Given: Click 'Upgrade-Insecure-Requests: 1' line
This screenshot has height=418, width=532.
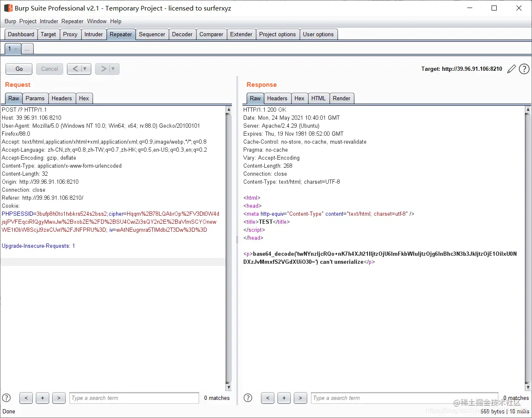Looking at the screenshot, I should (x=38, y=246).
